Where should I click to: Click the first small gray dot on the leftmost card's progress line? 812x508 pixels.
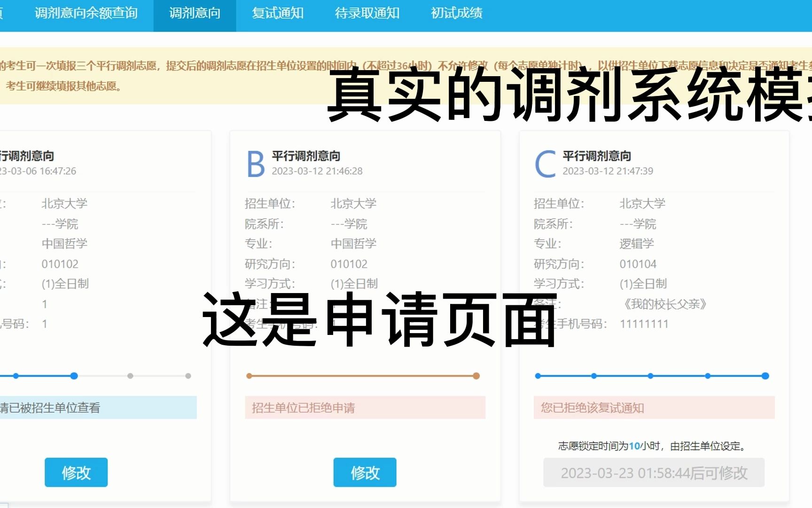coord(130,376)
